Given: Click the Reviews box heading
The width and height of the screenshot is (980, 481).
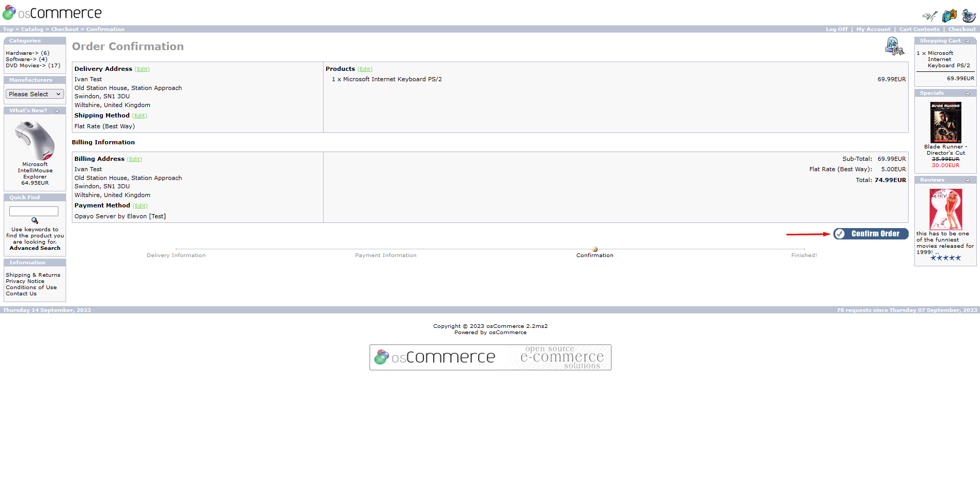Looking at the screenshot, I should 932,180.
